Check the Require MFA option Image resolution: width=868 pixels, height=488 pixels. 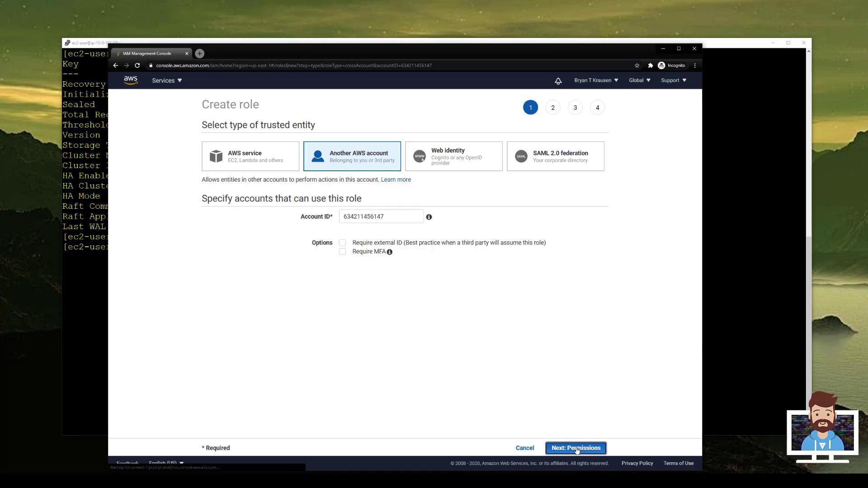pos(343,252)
